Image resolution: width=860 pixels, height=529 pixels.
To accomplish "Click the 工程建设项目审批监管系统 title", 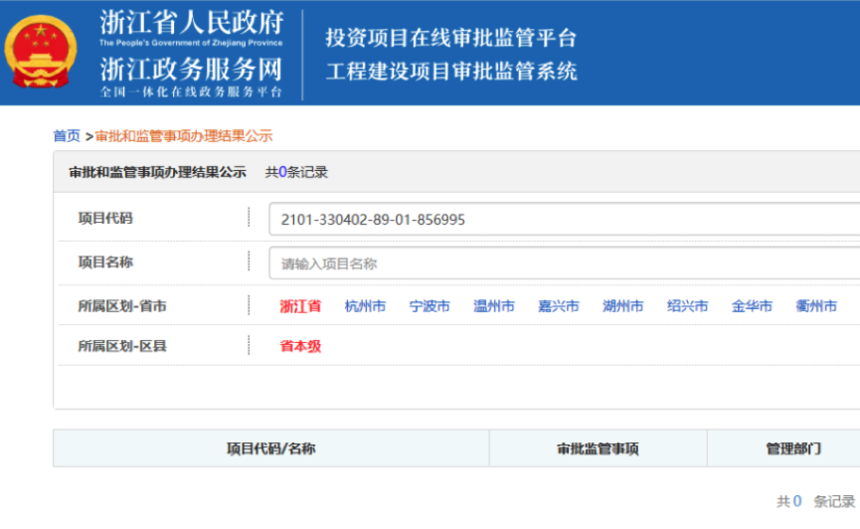I will pos(451,72).
